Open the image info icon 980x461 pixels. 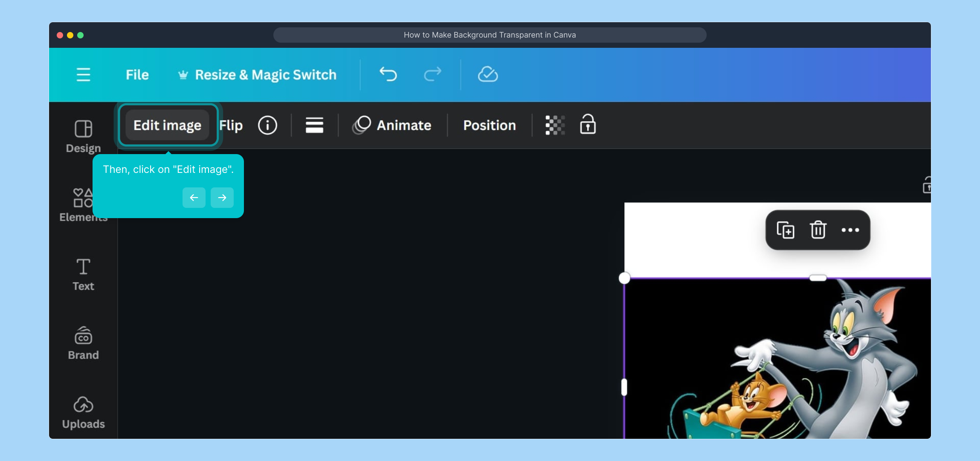(x=267, y=125)
